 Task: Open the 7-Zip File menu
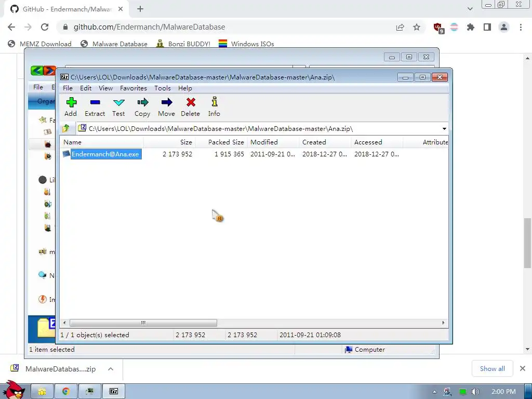[x=68, y=88]
